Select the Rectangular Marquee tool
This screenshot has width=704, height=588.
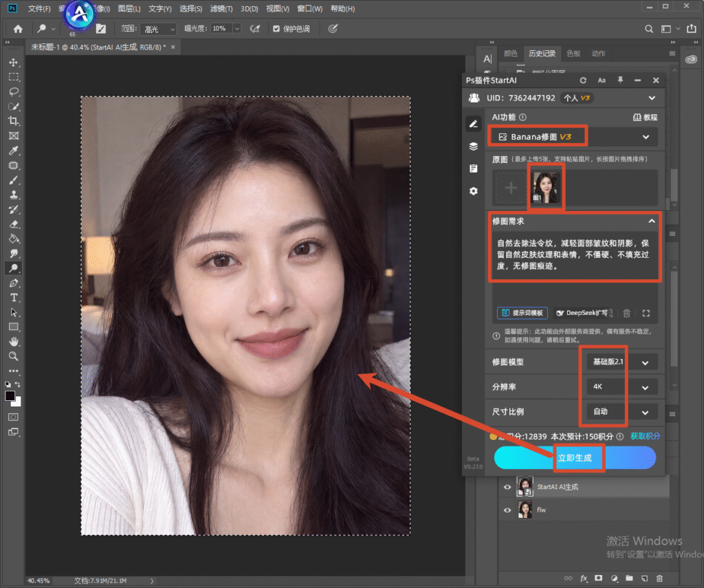14,77
